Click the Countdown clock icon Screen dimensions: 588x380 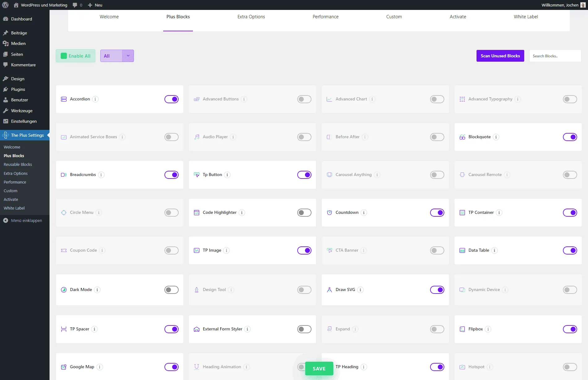(x=329, y=213)
